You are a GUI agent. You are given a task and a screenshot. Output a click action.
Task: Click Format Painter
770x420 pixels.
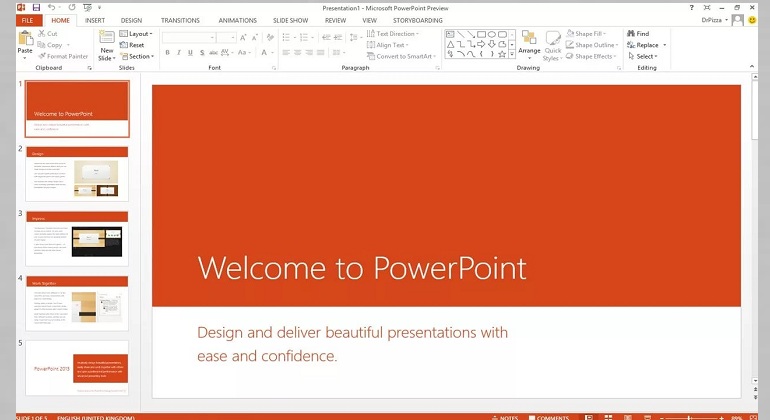click(x=63, y=56)
